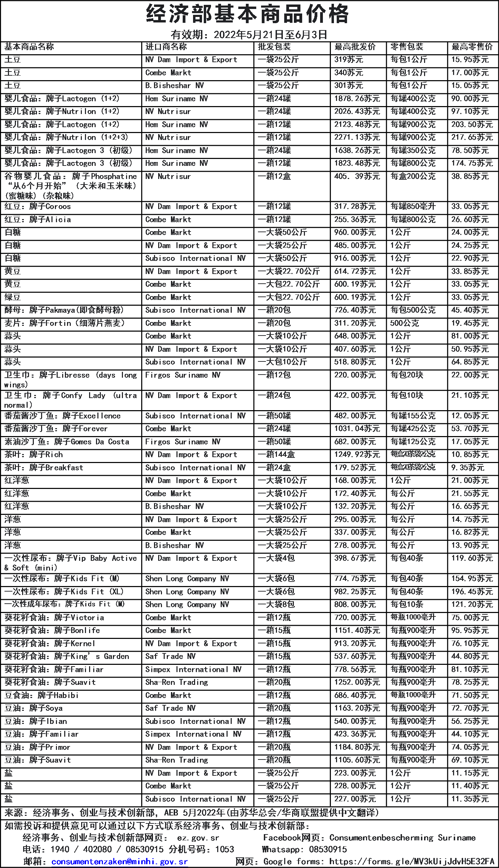Select product 豆油：牌子Ibian
This screenshot has width=499, height=868.
point(36,721)
